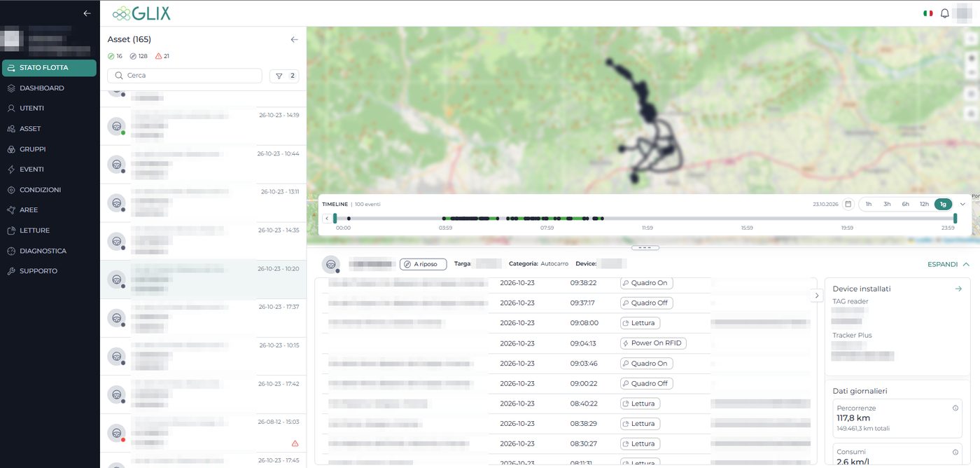Collapse the left sidebar with the back arrow
980x468 pixels.
[x=87, y=13]
